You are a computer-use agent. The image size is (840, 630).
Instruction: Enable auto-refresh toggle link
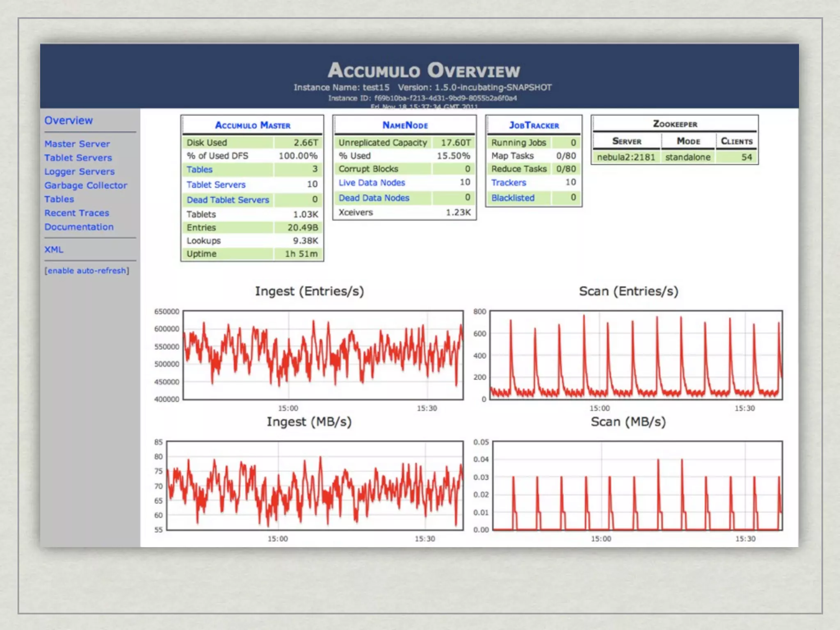tap(87, 271)
